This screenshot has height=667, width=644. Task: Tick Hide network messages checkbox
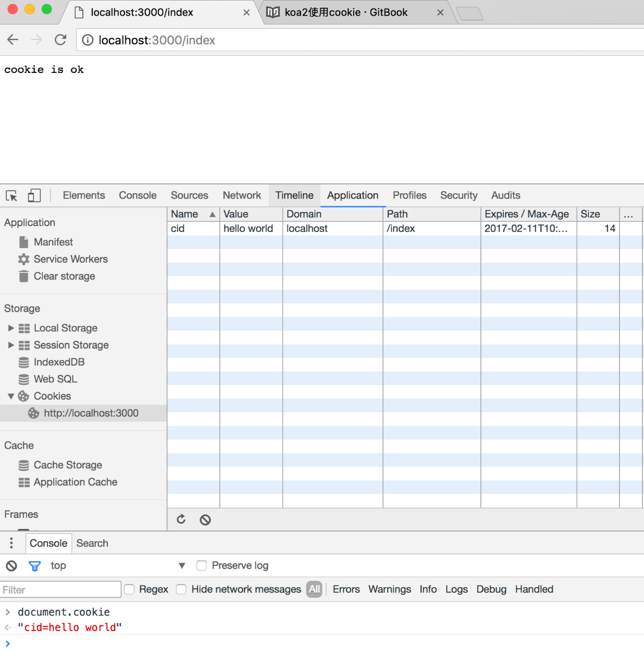(x=181, y=589)
